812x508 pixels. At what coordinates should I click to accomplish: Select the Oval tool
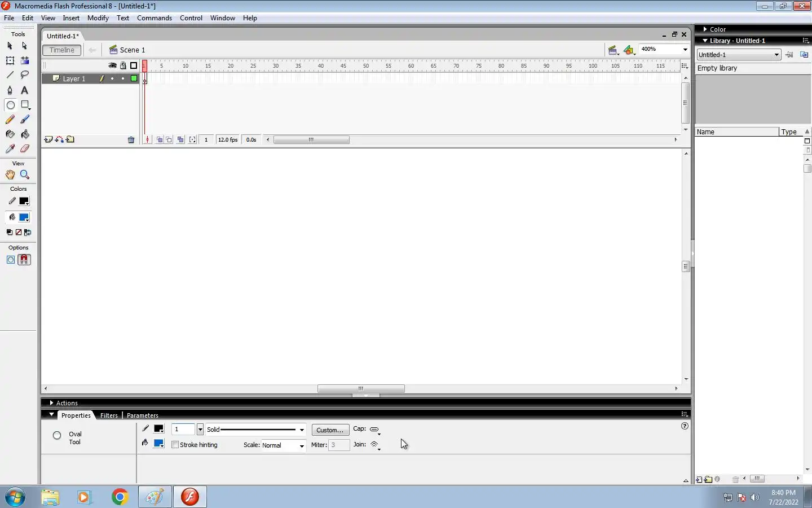(10, 105)
